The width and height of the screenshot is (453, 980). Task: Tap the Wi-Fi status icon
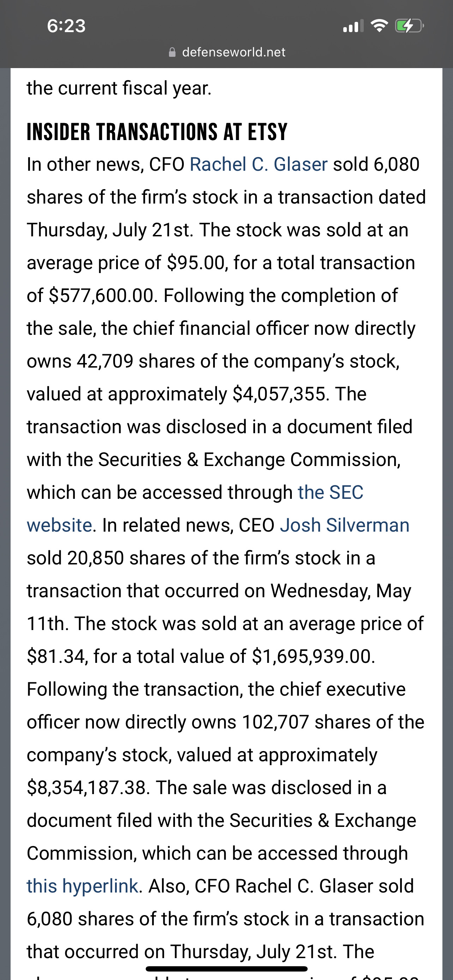click(x=379, y=26)
